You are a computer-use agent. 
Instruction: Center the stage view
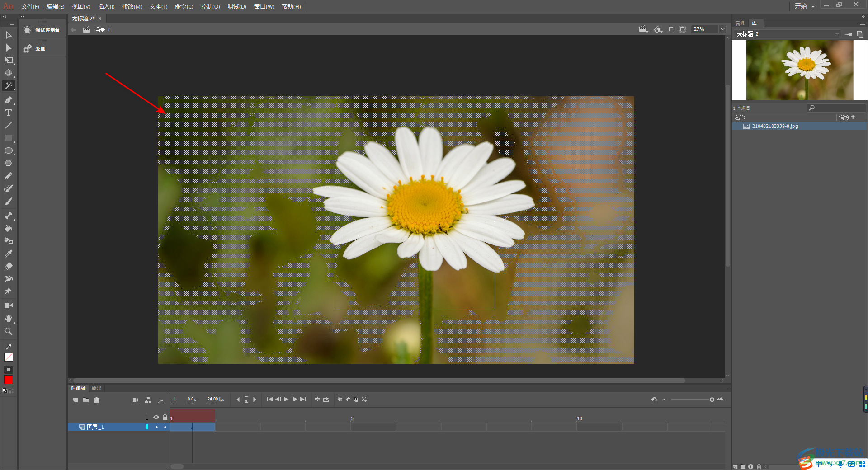[x=671, y=29]
